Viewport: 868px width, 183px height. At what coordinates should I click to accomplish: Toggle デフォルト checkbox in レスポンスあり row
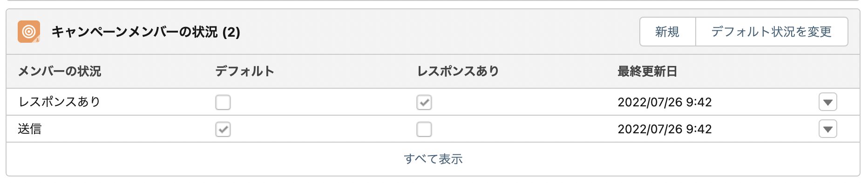(x=223, y=102)
